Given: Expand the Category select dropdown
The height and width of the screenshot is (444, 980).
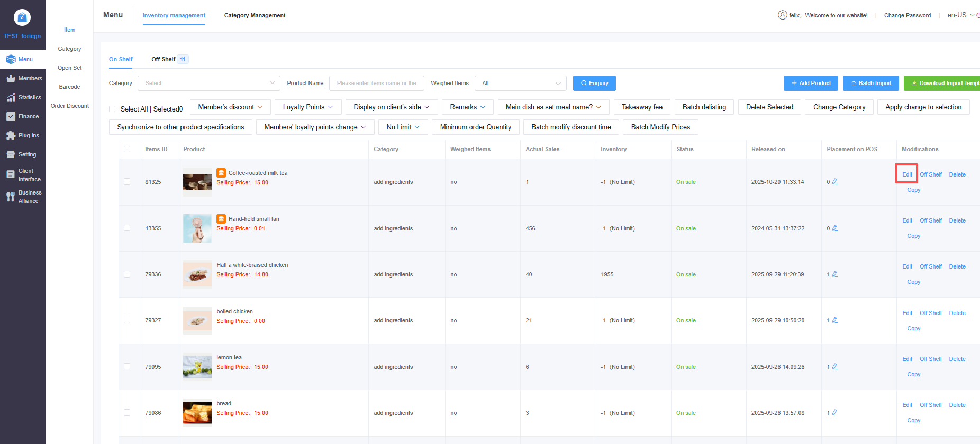Looking at the screenshot, I should click(209, 84).
